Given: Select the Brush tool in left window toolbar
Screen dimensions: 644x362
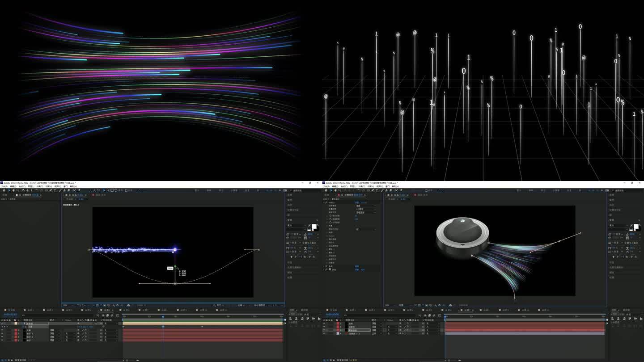Looking at the screenshot, I should click(60, 190).
